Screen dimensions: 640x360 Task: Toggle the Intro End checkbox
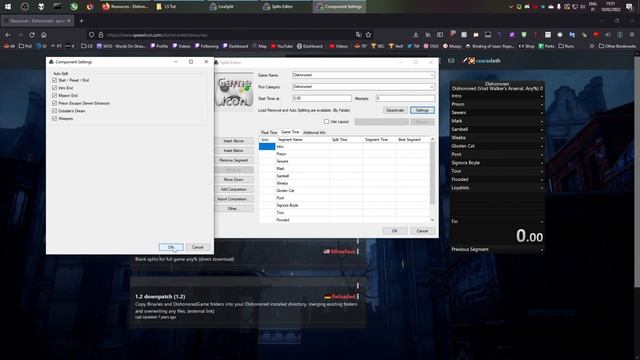(55, 88)
